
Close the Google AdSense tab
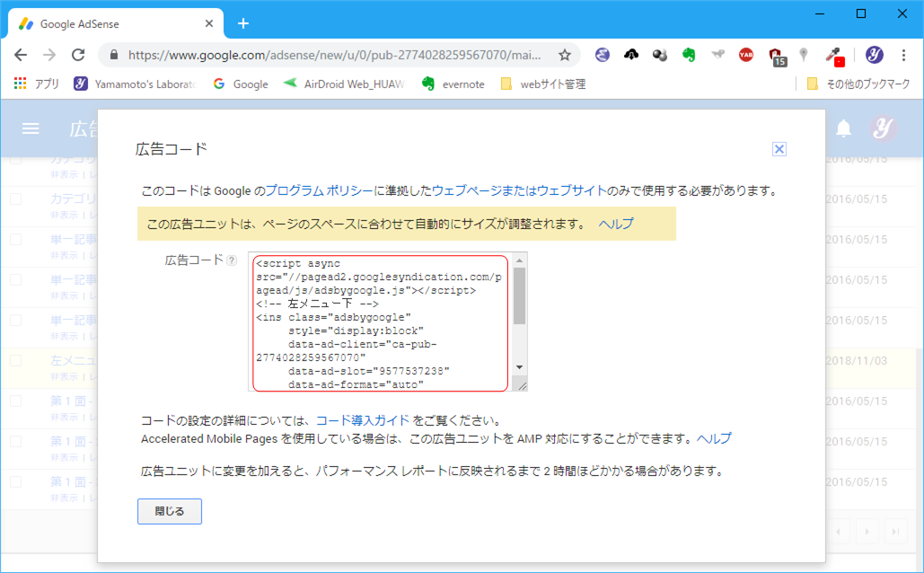[x=209, y=23]
